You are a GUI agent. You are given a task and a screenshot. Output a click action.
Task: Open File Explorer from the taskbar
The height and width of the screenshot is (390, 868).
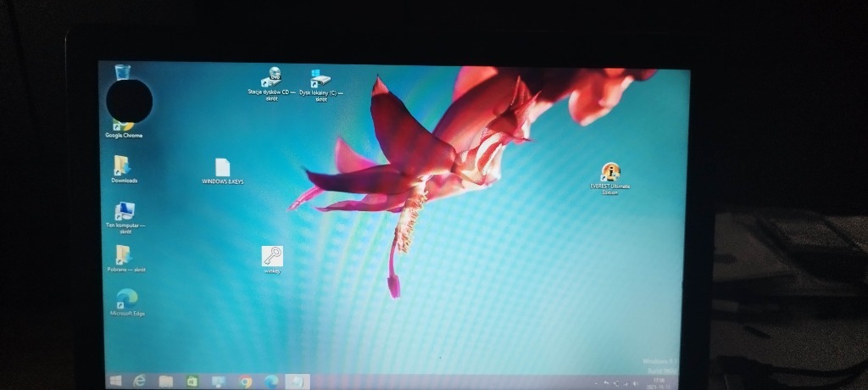point(166,381)
